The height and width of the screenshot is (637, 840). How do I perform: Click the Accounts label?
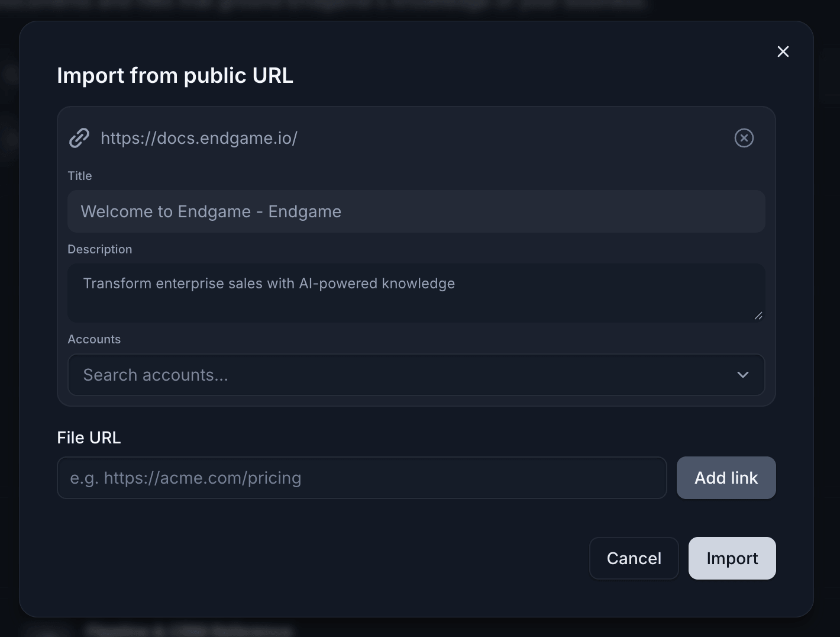coord(94,339)
